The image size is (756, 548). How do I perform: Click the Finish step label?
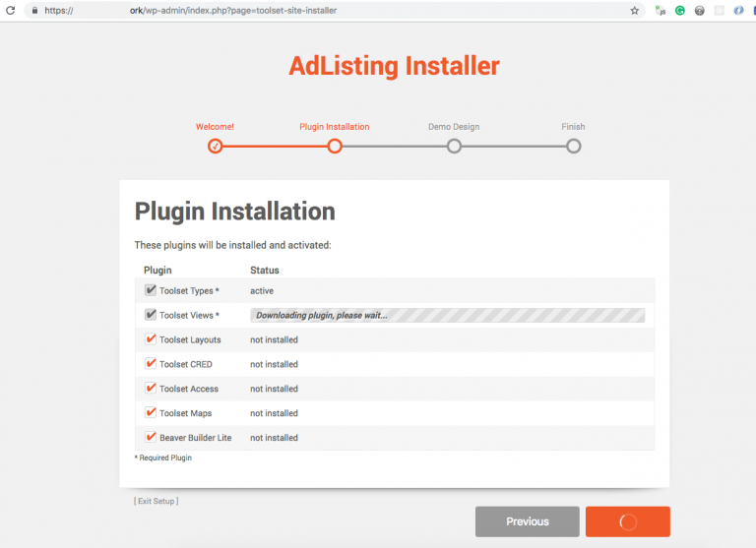pos(573,127)
